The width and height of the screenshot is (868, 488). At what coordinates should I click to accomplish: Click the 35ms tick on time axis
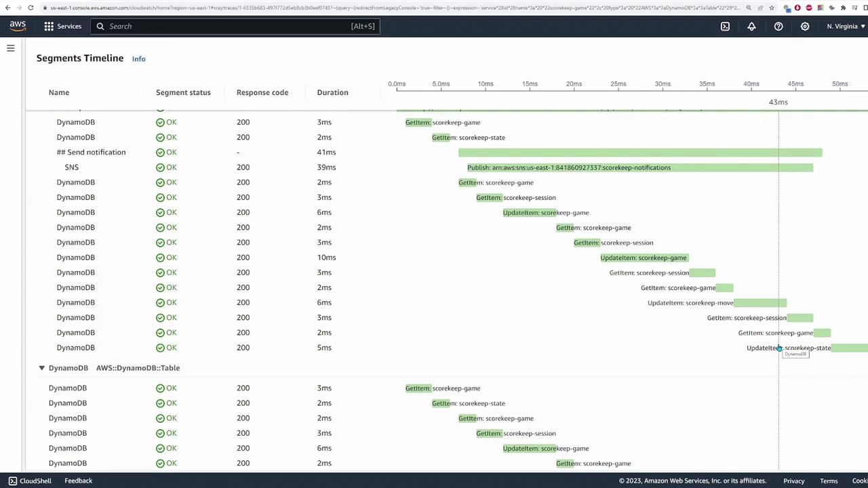pos(707,84)
